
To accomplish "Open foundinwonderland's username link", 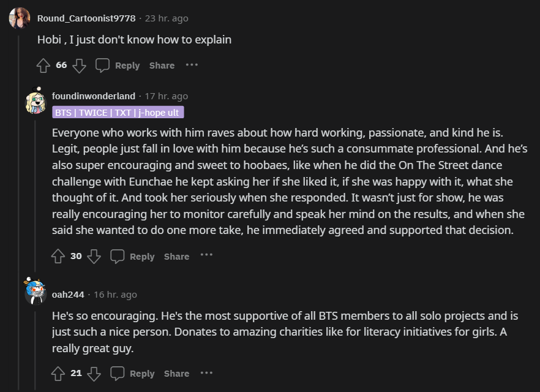I will click(x=94, y=96).
